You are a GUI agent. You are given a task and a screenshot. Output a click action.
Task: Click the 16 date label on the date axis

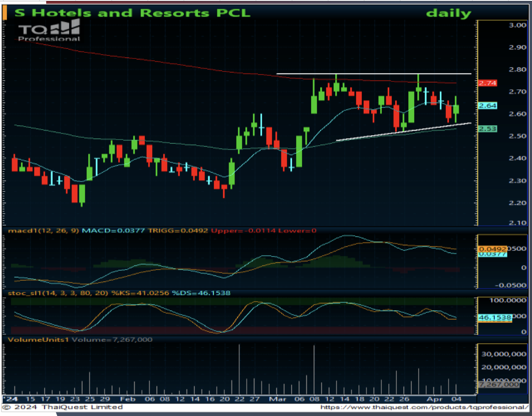(x=210, y=398)
